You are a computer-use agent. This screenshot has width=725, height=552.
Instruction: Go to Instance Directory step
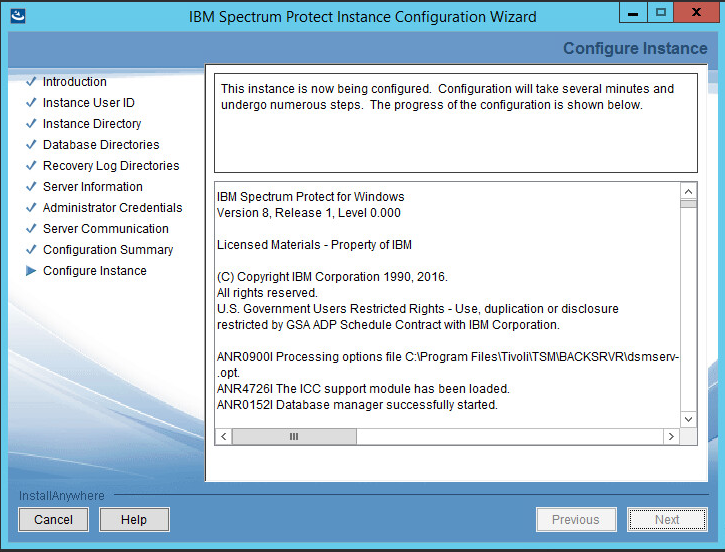(92, 124)
